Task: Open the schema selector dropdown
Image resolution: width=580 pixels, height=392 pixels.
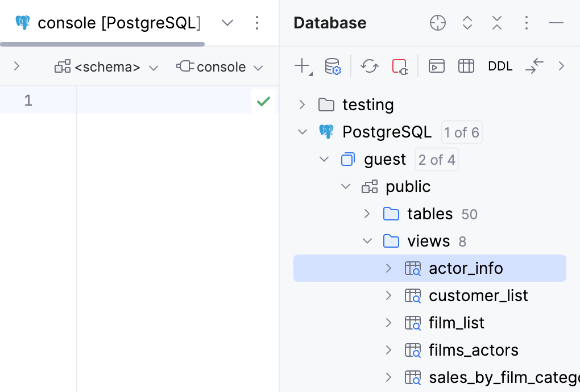Action: point(153,66)
